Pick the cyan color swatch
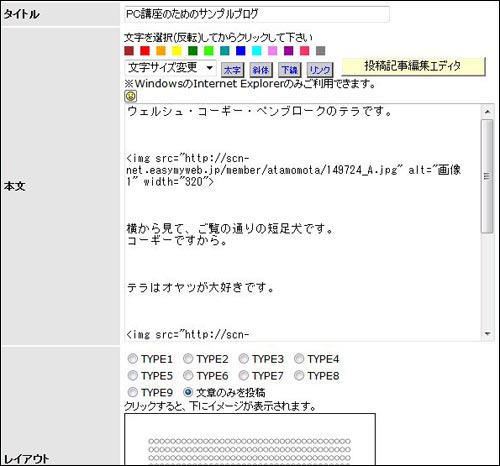Viewport: 500px width, 466px height. pyautogui.click(x=257, y=51)
